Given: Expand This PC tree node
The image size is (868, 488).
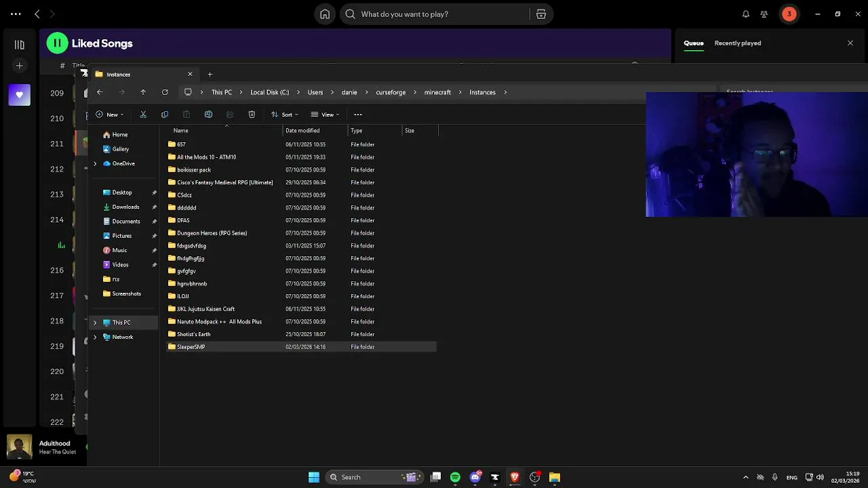Looking at the screenshot, I should (95, 323).
